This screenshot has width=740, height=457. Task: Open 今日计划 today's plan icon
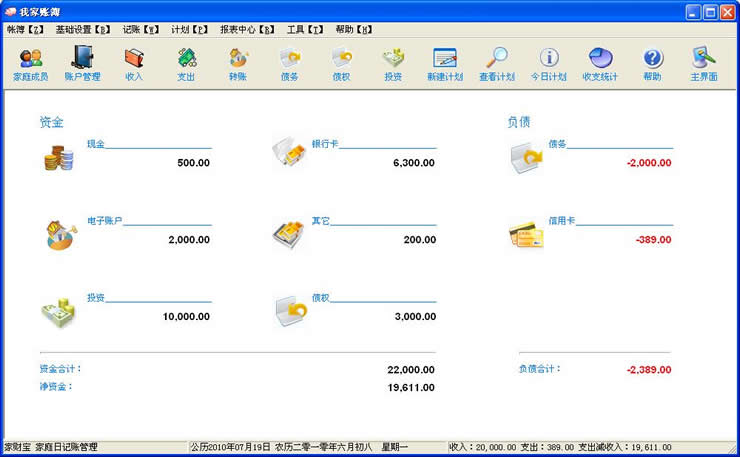(x=549, y=64)
